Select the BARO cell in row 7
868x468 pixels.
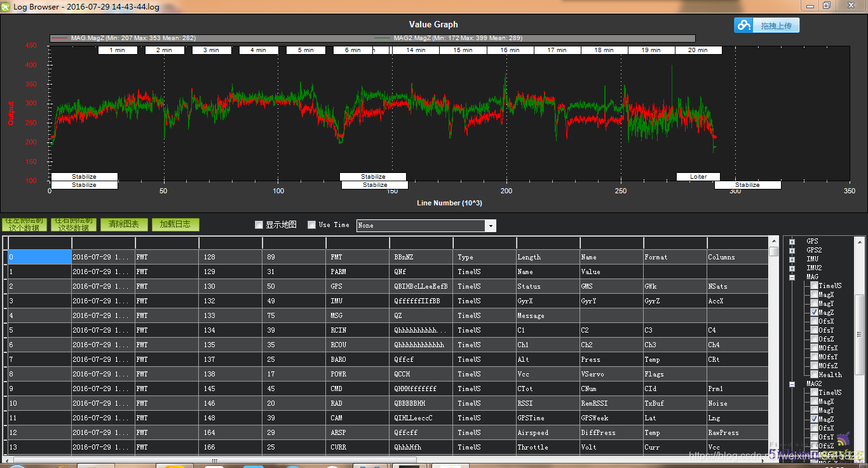click(x=357, y=359)
